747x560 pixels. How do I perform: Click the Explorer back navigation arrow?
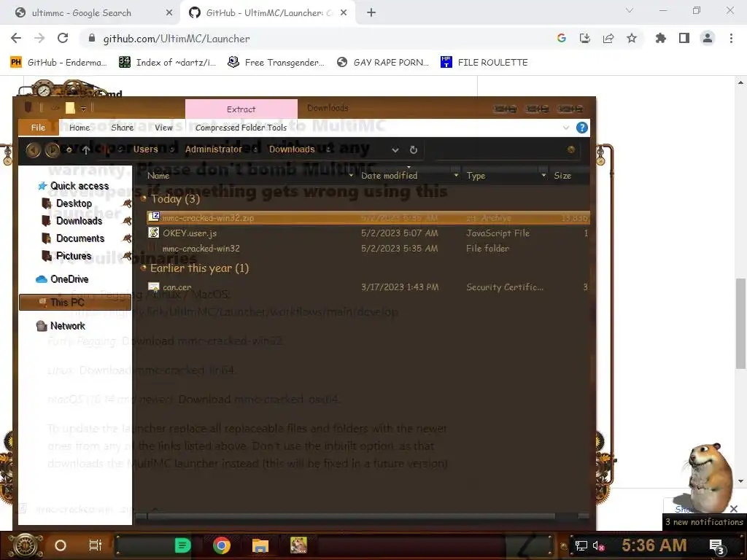[x=33, y=150]
